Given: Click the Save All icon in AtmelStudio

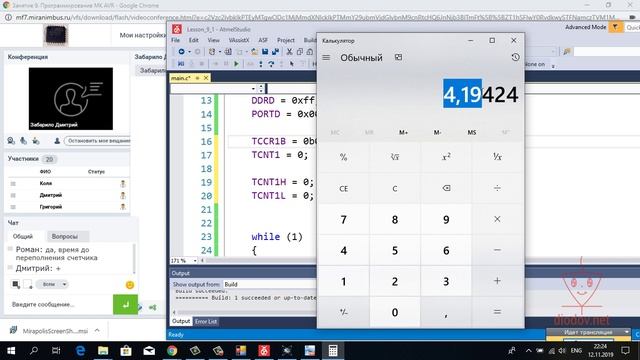Looking at the screenshot, I should [275, 51].
